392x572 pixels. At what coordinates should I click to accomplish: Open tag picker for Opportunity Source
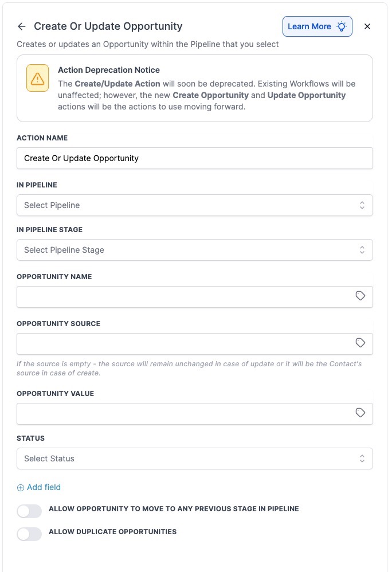point(360,343)
